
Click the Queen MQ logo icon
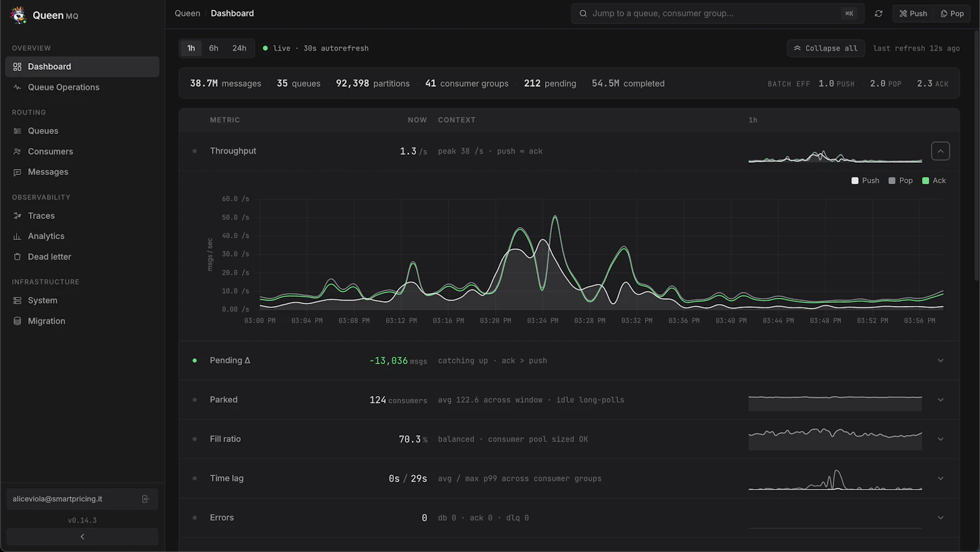18,15
